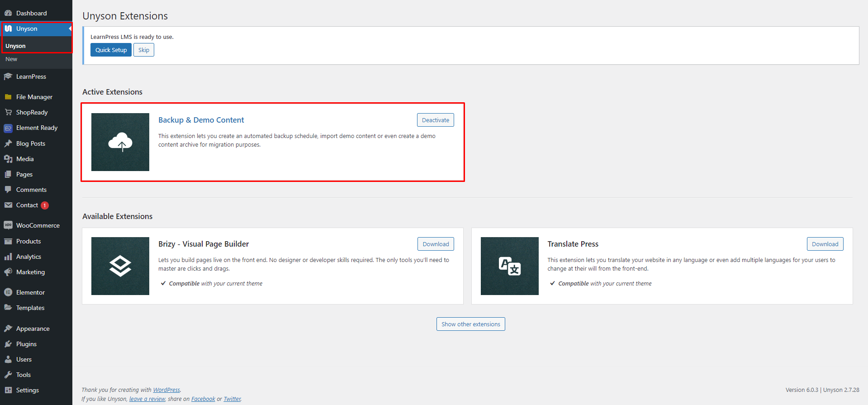868x405 pixels.
Task: Click the WooCommerce woo icon
Action: 8,225
